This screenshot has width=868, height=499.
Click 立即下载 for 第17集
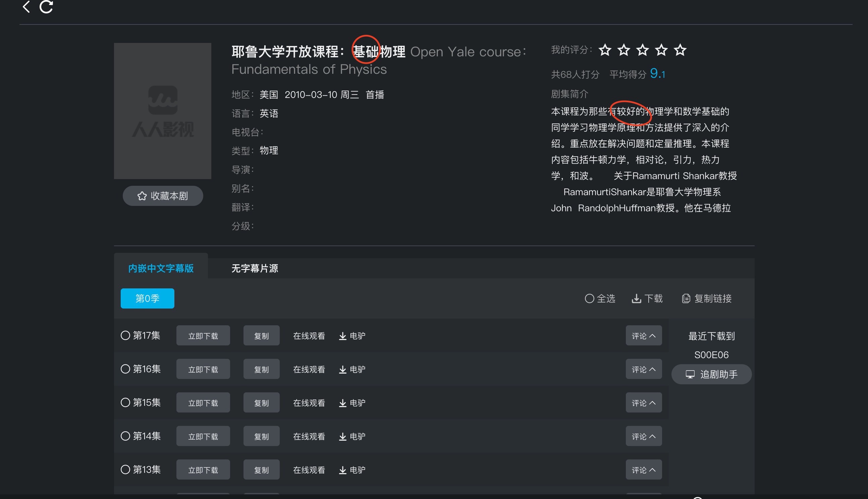tap(203, 336)
